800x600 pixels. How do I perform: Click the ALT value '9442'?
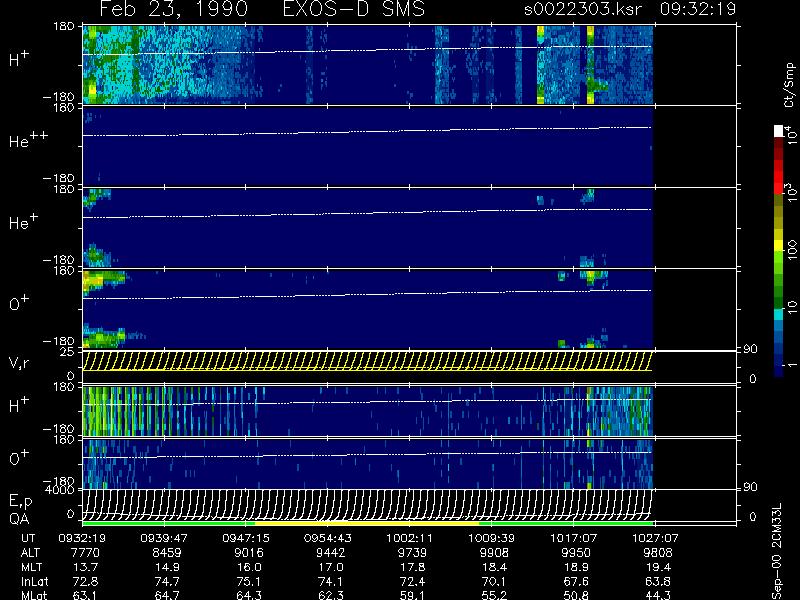[x=331, y=553]
